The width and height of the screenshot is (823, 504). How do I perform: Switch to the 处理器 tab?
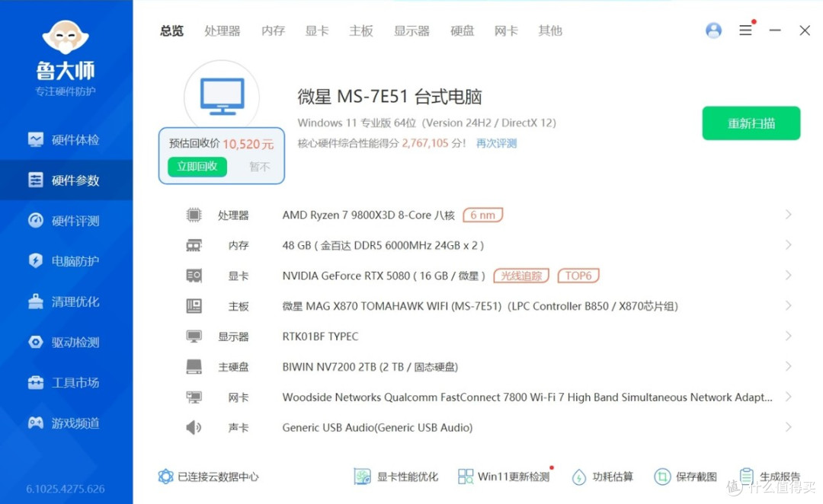point(223,31)
